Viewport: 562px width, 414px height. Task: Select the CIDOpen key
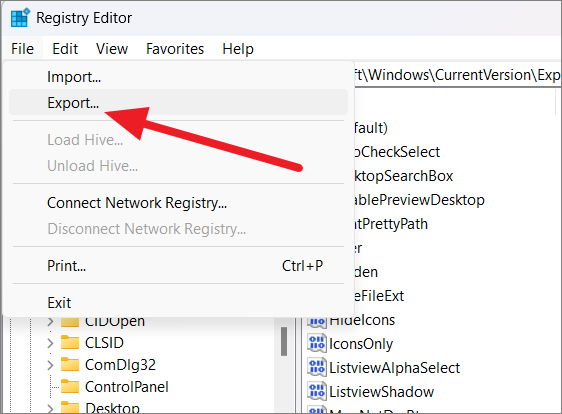tap(115, 322)
